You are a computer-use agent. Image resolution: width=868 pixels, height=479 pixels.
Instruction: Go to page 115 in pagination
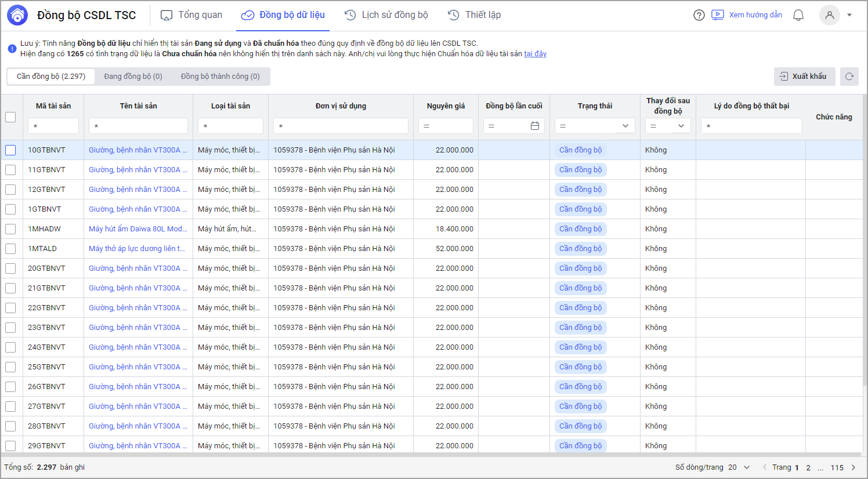[837, 467]
